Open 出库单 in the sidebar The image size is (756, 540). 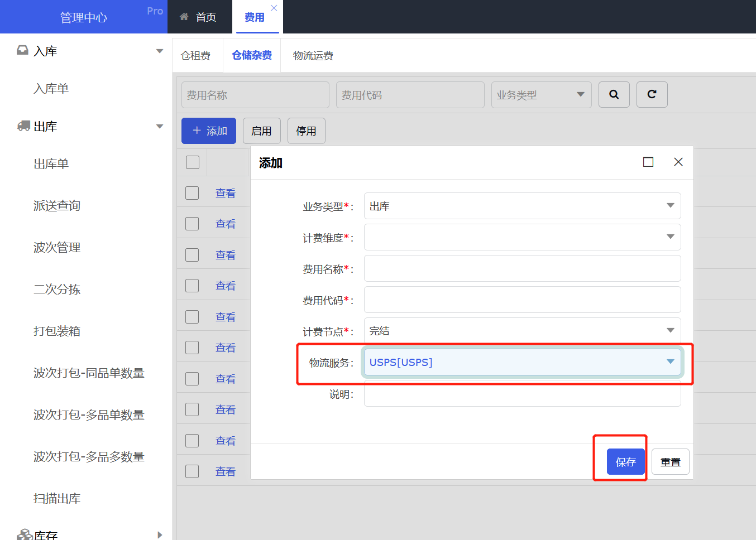tap(51, 163)
